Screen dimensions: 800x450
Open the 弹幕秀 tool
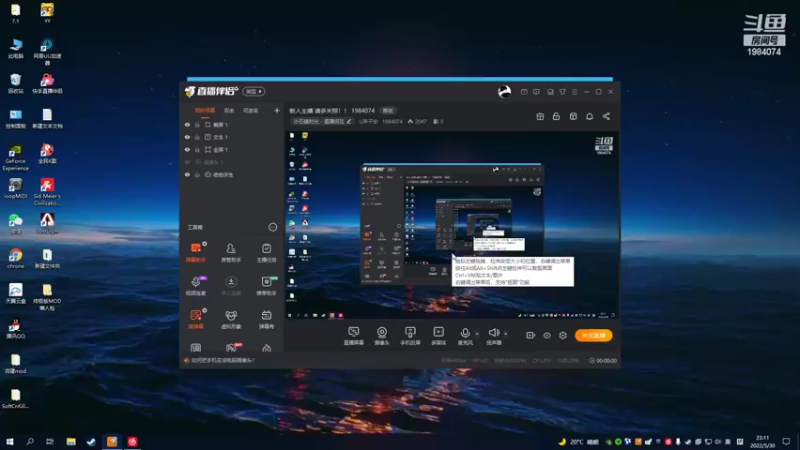266,319
